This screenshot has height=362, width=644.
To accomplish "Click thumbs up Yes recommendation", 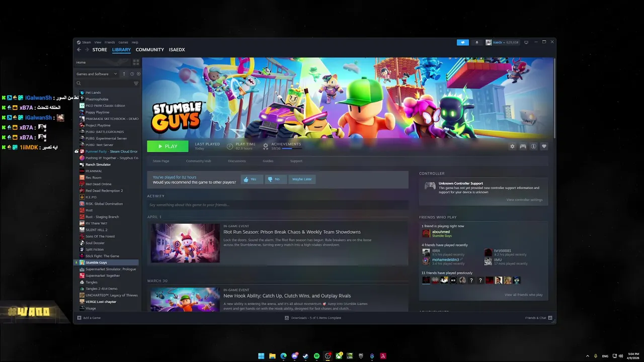I will click(251, 179).
